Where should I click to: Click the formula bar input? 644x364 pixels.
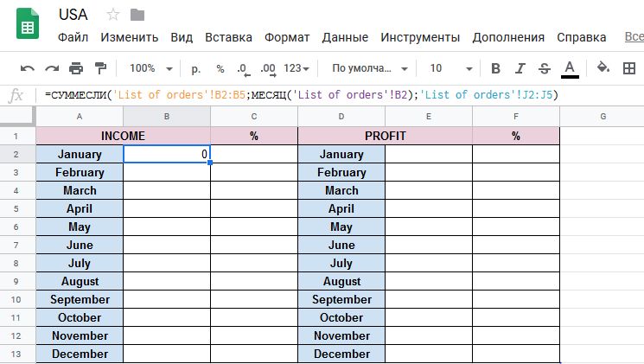(x=341, y=95)
